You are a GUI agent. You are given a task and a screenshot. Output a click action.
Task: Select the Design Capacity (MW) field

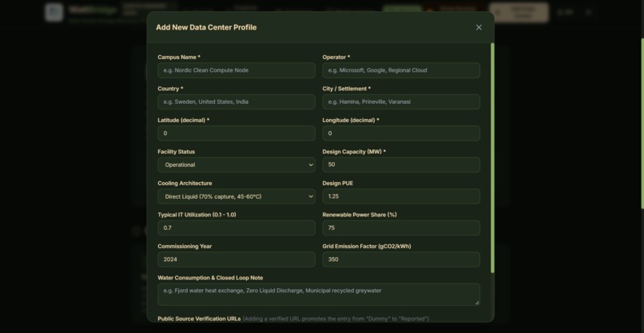pos(401,165)
